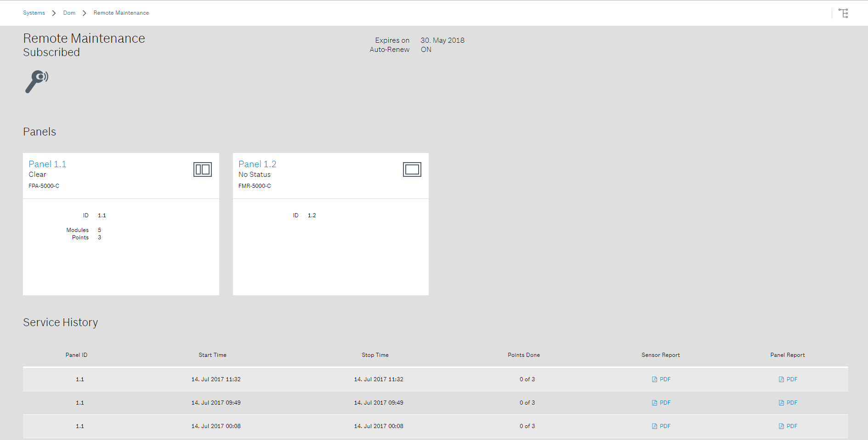Viewport: 868px width, 440px height.
Task: Open Panel Report PDF for 00:08 entry
Action: pos(788,426)
